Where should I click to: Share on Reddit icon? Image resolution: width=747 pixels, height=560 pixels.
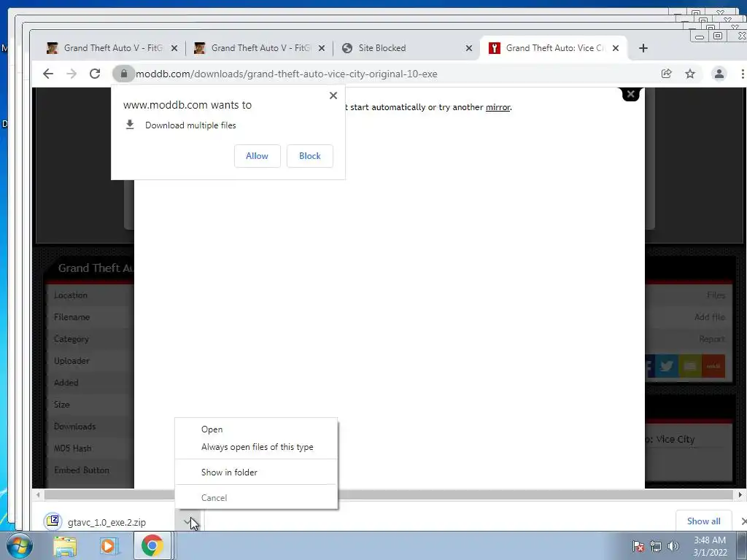coord(713,366)
